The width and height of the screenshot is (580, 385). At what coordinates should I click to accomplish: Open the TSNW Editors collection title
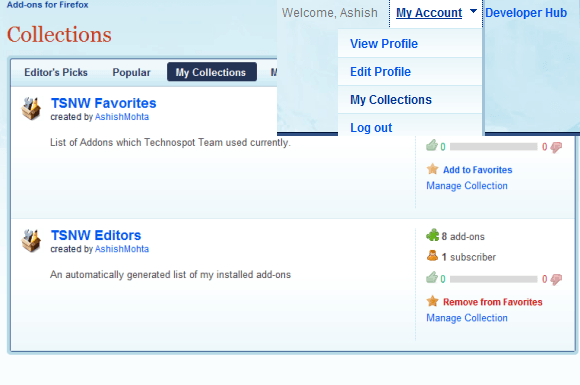96,235
